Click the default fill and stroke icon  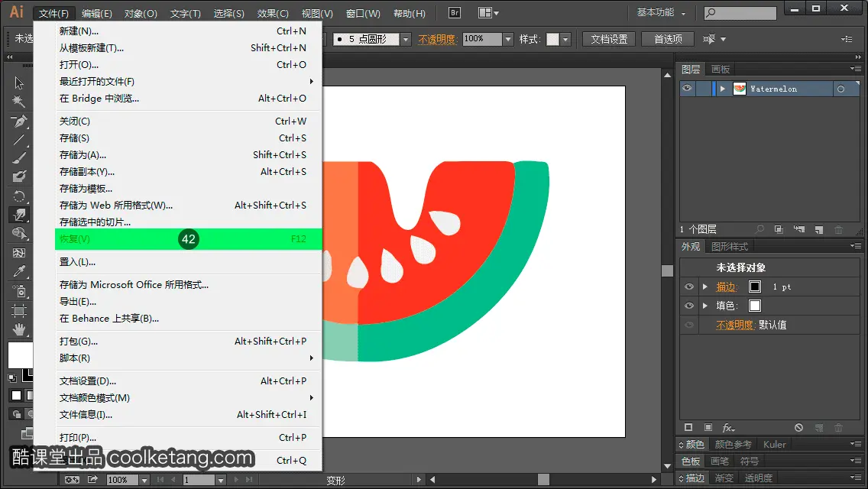click(x=12, y=378)
